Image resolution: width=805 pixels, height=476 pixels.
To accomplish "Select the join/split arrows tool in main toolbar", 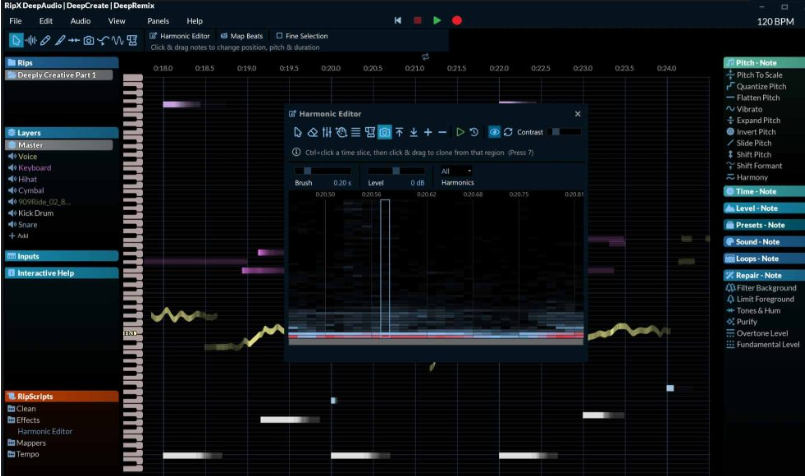I will [74, 40].
